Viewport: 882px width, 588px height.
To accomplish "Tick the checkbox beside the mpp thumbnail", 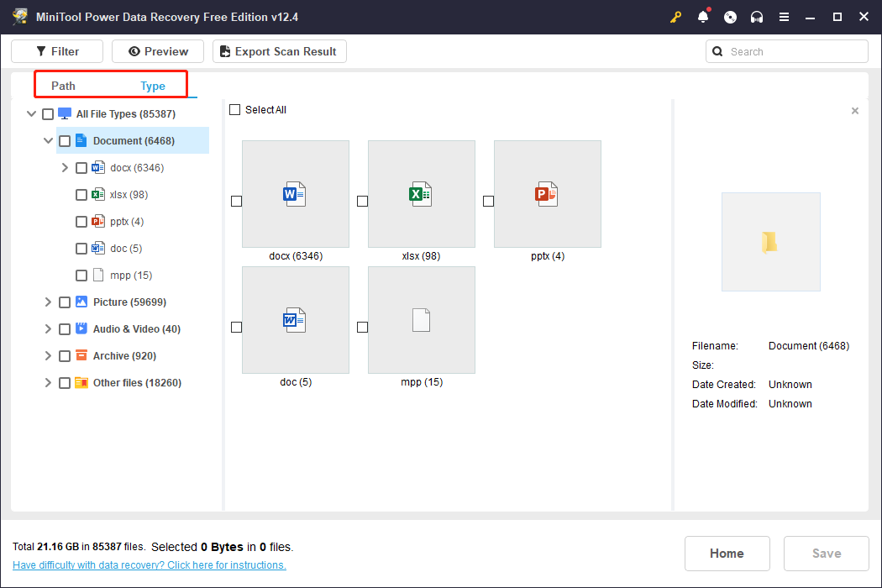I will (x=363, y=327).
